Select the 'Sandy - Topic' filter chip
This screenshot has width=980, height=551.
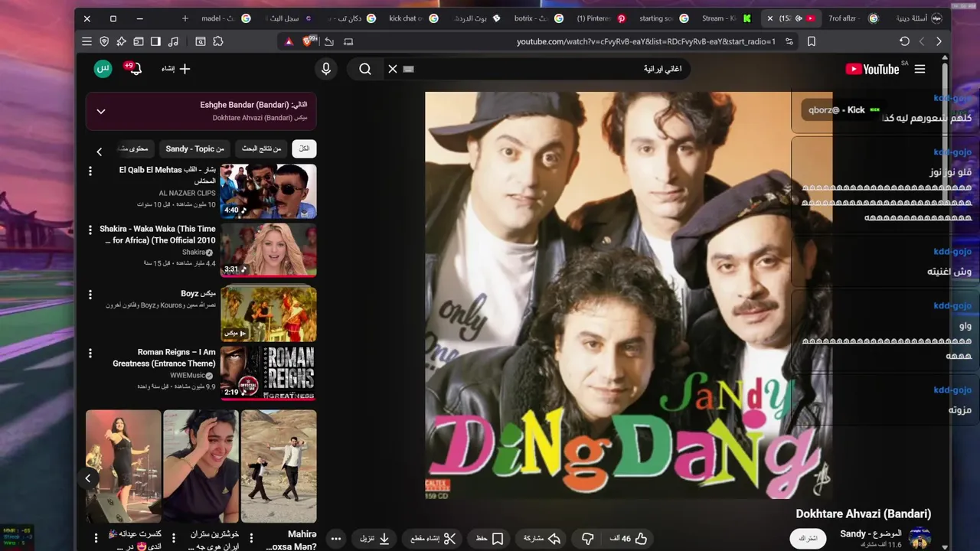click(194, 148)
